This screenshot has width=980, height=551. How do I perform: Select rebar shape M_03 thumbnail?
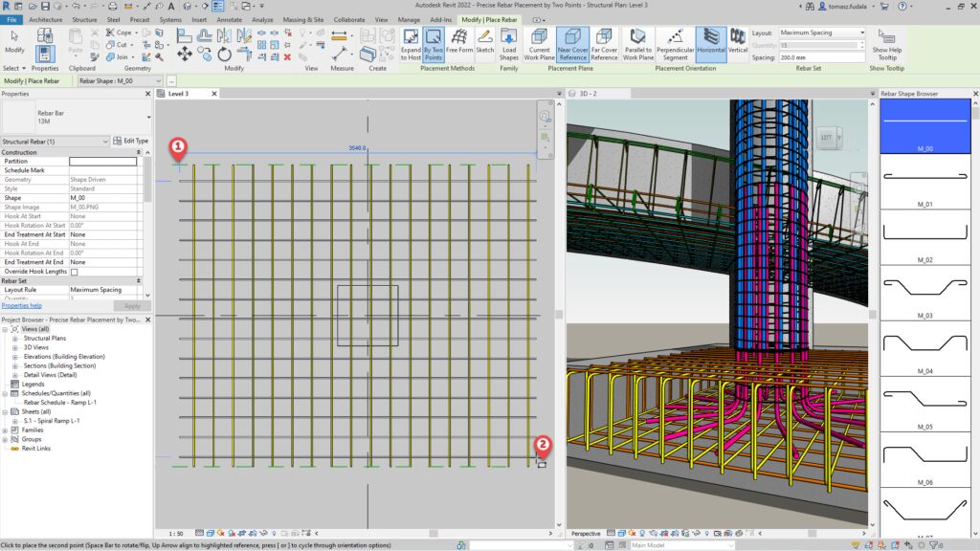point(925,293)
